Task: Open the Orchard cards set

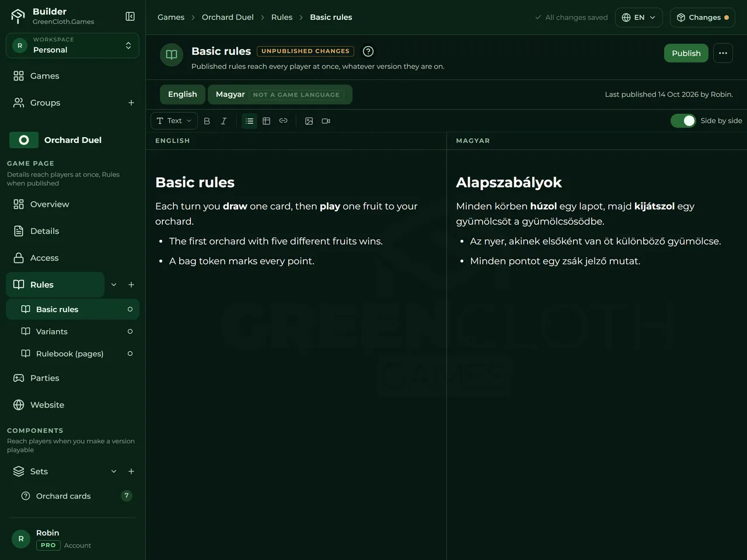Action: pyautogui.click(x=72, y=496)
